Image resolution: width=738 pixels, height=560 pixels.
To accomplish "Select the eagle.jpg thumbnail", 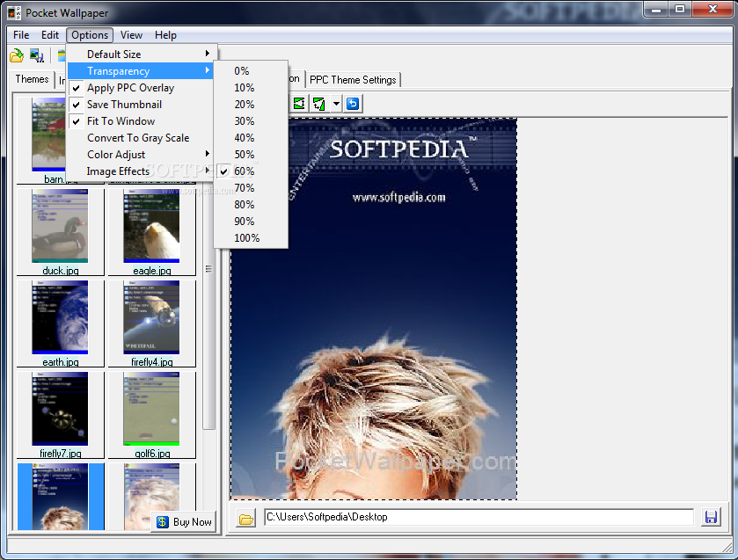I will point(151,232).
